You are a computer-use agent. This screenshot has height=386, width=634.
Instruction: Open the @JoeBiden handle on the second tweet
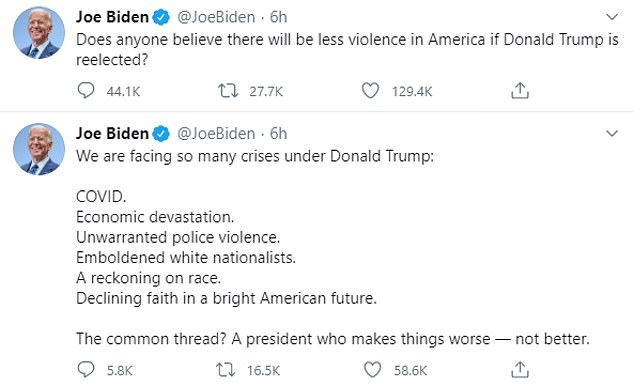pyautogui.click(x=216, y=134)
